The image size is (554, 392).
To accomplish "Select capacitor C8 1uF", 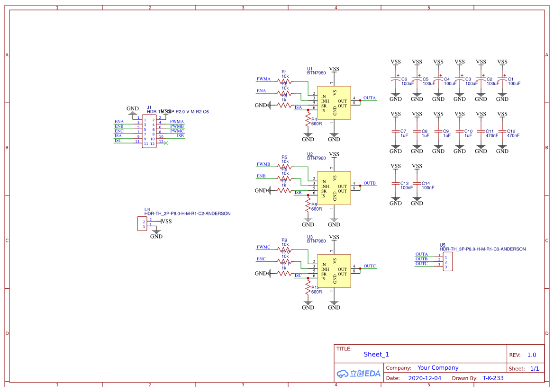I will [x=417, y=131].
